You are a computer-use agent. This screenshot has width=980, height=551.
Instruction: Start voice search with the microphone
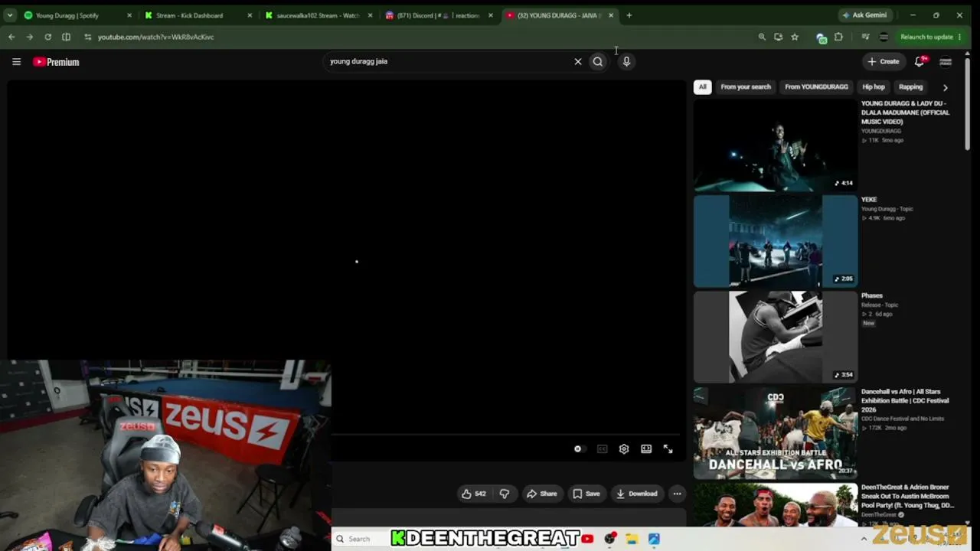click(x=626, y=61)
